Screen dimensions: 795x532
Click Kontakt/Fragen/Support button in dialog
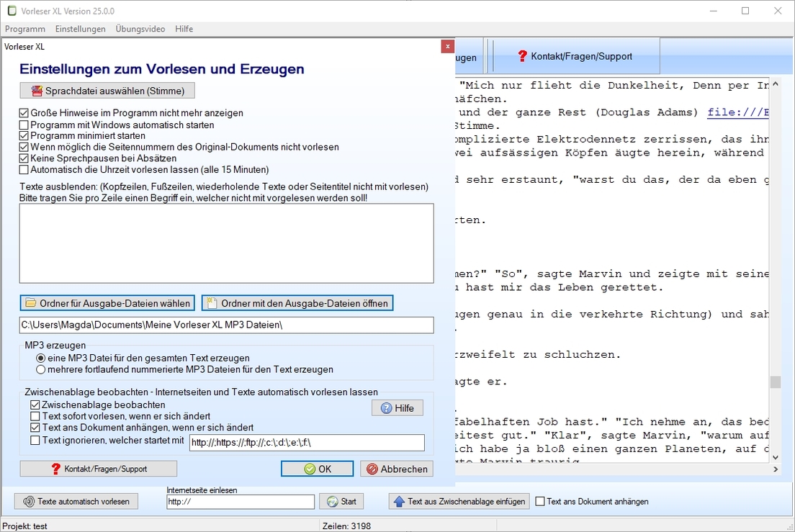click(98, 469)
